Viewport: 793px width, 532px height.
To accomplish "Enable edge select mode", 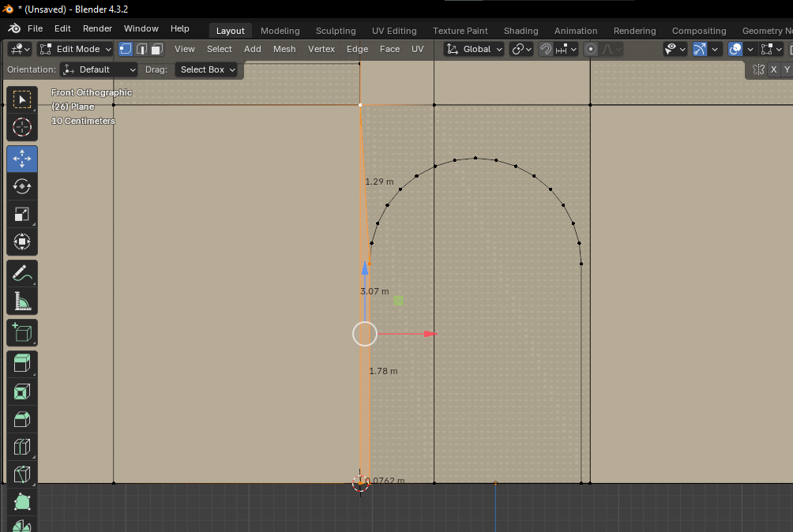I will 141,49.
